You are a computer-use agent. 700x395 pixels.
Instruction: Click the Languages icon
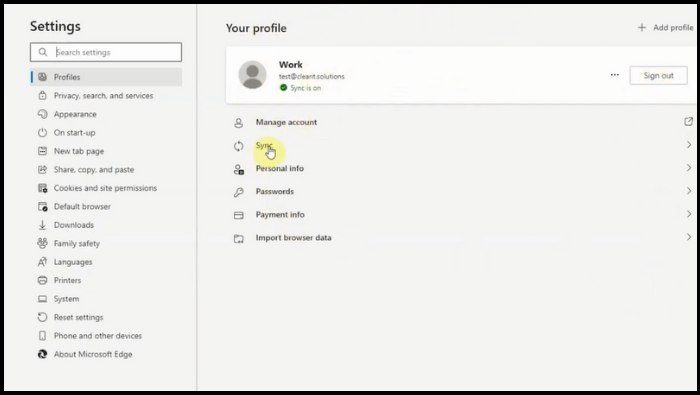click(42, 262)
